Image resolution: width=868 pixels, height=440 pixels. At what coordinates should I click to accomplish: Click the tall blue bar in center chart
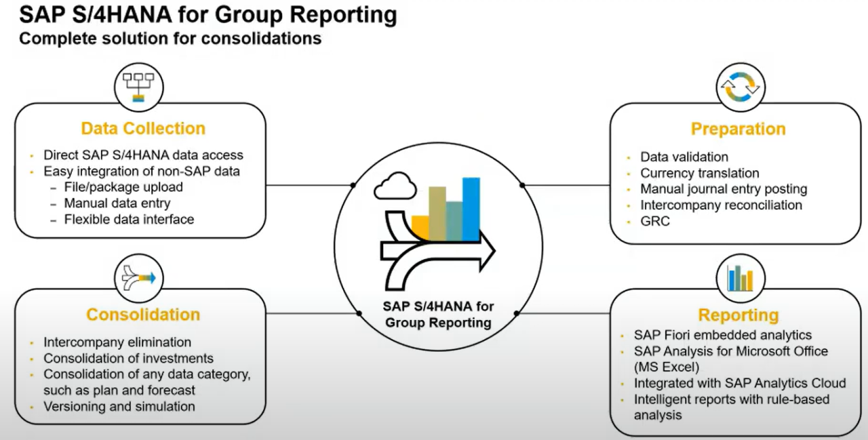tap(471, 209)
